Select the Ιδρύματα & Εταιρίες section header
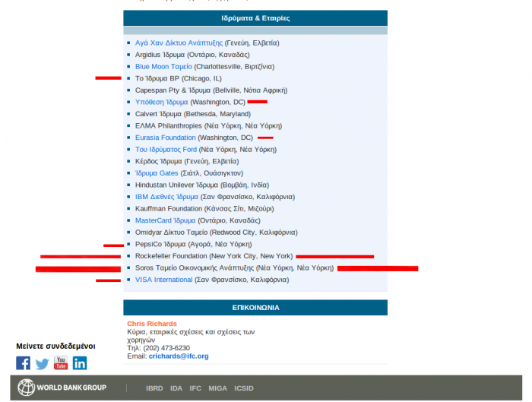Screen dimensions: 532x402 [x=255, y=18]
